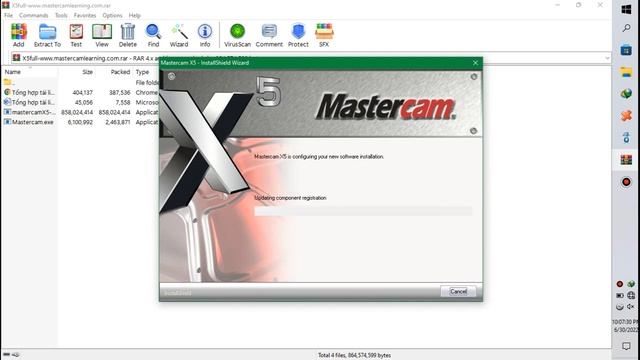Open the notification center icon
Image resolution: width=640 pixels, height=360 pixels.
[x=626, y=346]
